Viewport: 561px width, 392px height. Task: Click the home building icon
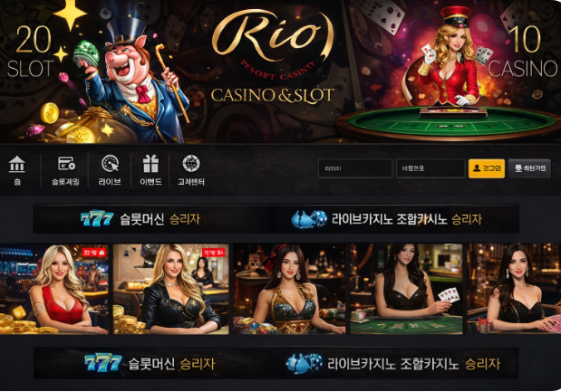point(17,164)
